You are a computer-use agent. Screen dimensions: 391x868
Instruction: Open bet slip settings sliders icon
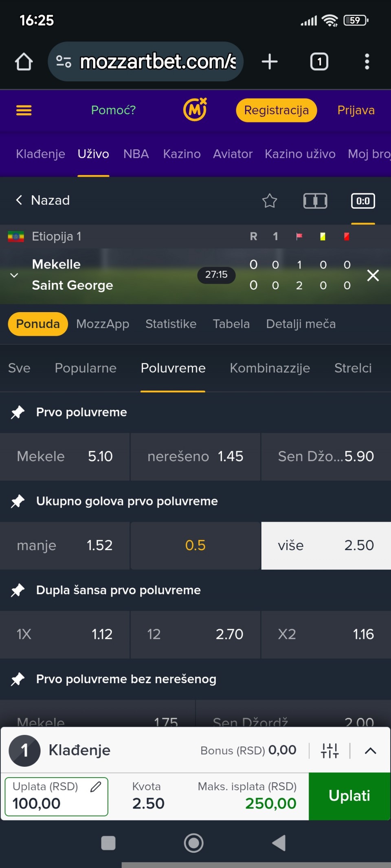coord(329,750)
